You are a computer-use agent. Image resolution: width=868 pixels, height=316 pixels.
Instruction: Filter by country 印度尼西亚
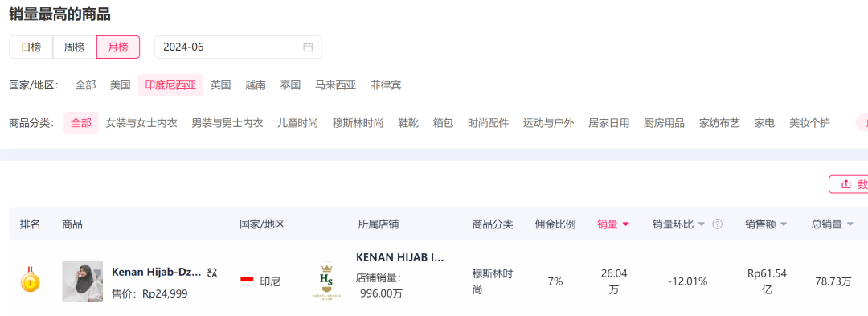click(x=170, y=85)
